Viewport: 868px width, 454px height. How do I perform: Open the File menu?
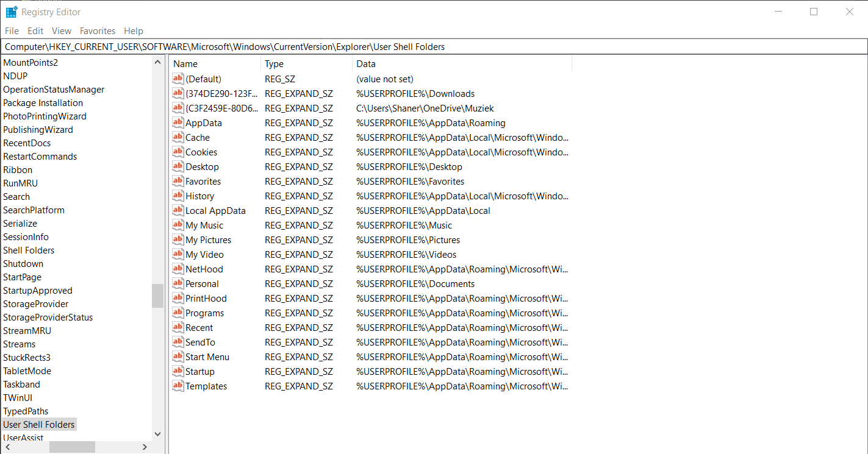pyautogui.click(x=12, y=31)
